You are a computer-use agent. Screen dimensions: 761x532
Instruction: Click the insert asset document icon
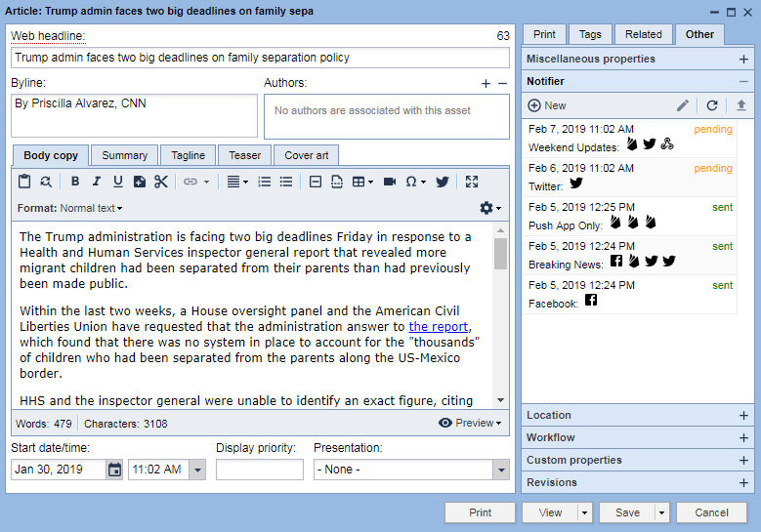pyautogui.click(x=140, y=182)
